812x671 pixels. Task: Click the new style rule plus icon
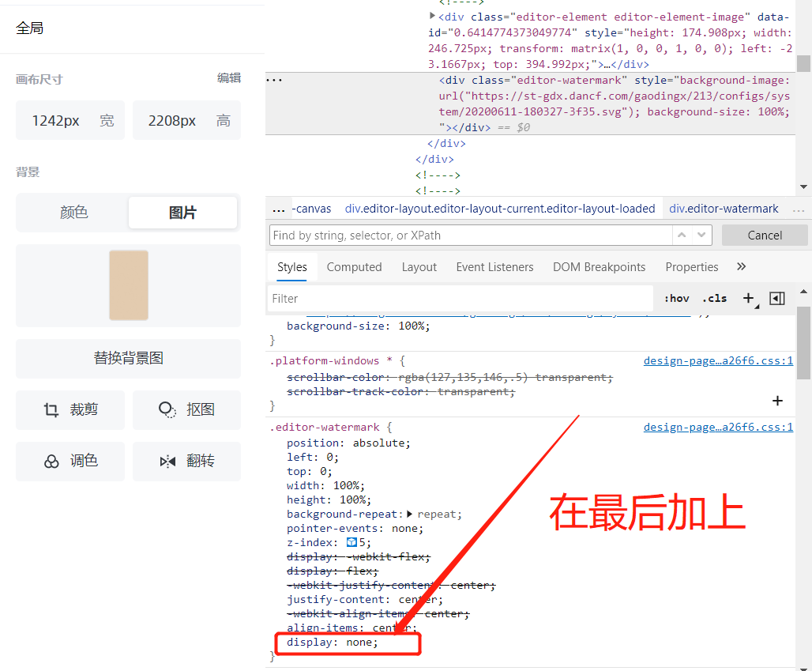tap(748, 298)
